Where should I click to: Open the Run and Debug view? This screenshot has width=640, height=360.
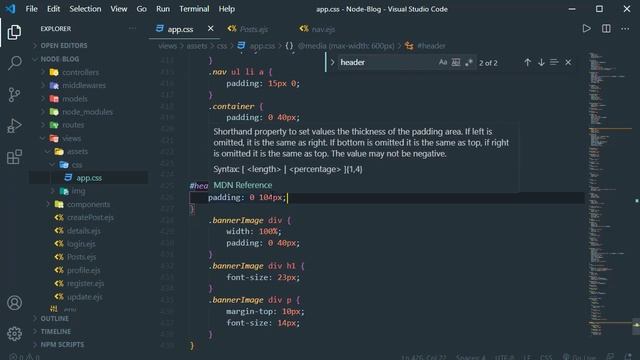tap(14, 126)
